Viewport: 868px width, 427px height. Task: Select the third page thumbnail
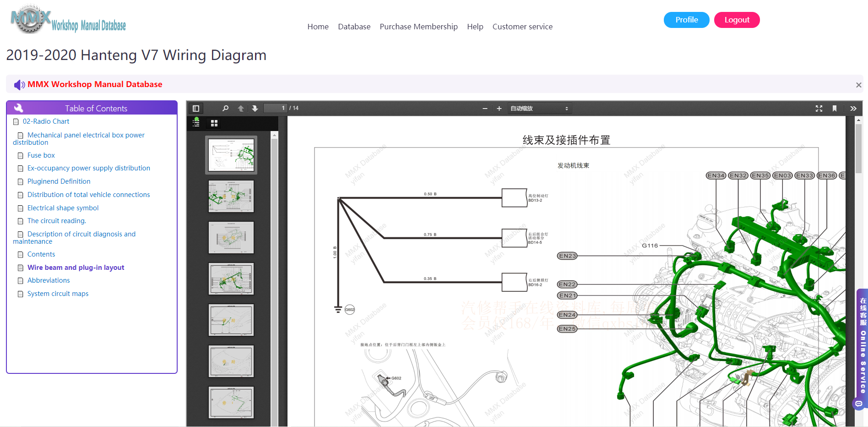pos(231,238)
